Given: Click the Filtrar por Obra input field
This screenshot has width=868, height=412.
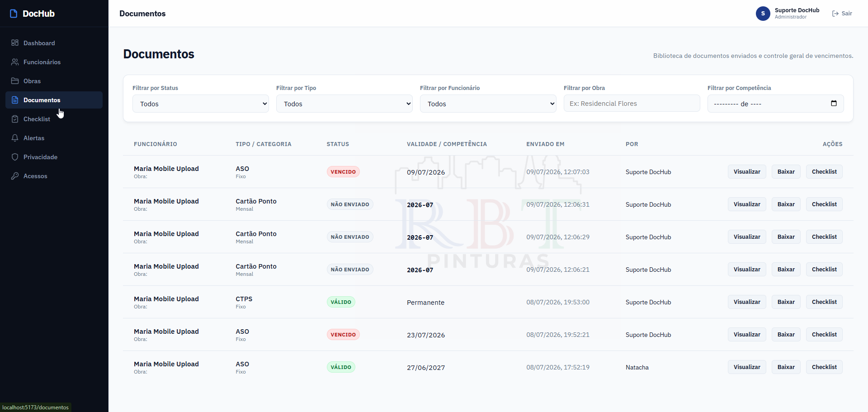Looking at the screenshot, I should [632, 104].
